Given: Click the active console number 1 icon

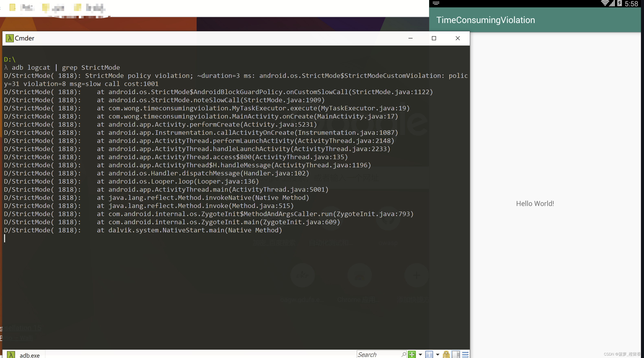Looking at the screenshot, I should coord(429,354).
